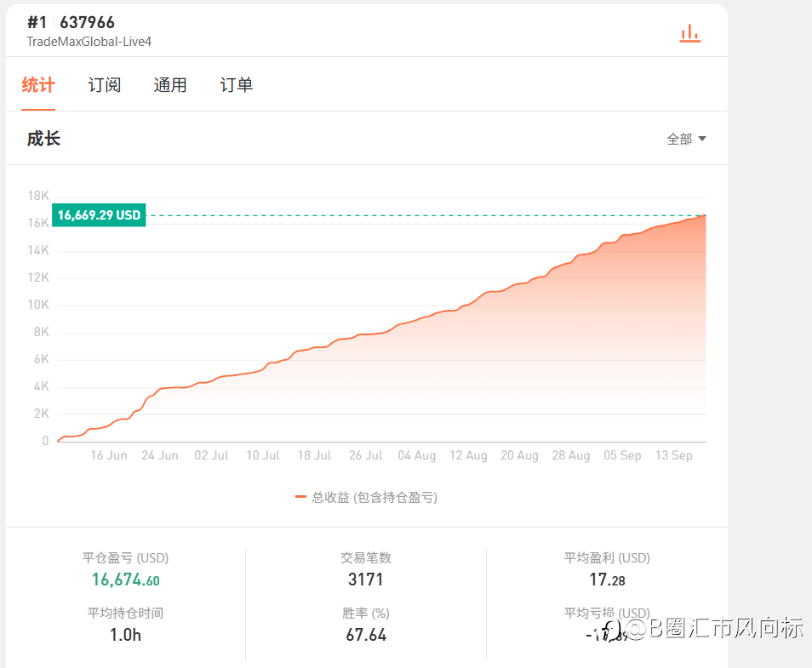Click the 16,669.29 USD value label
Viewport: 812px width, 668px height.
(x=99, y=215)
